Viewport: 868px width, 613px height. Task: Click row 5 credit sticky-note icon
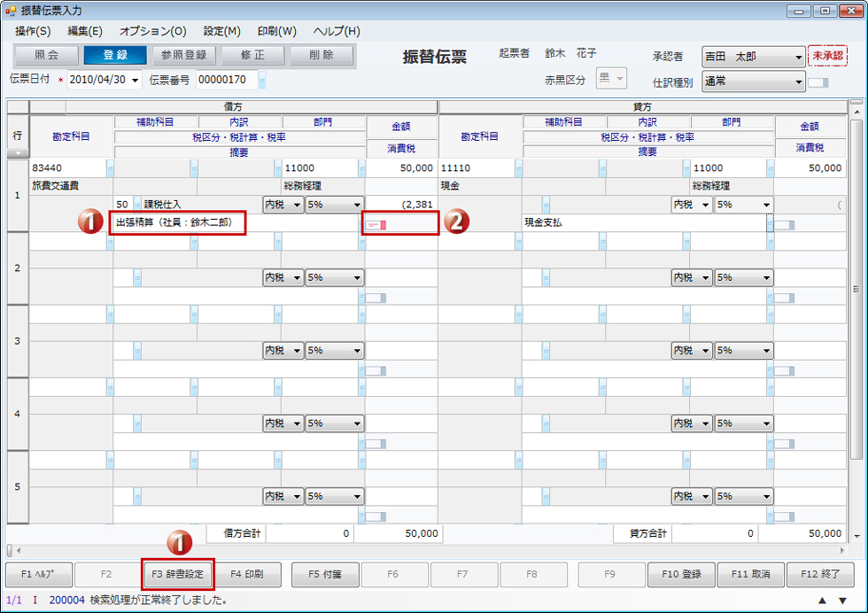tap(785, 516)
